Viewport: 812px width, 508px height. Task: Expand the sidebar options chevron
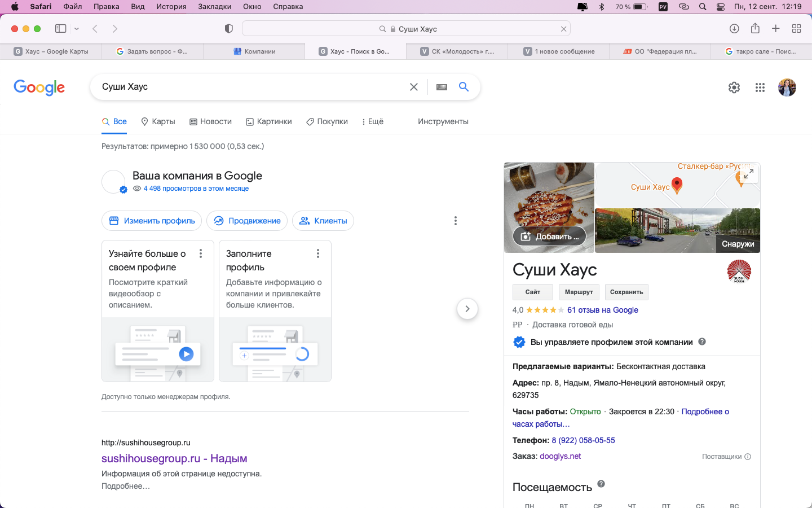tap(77, 29)
